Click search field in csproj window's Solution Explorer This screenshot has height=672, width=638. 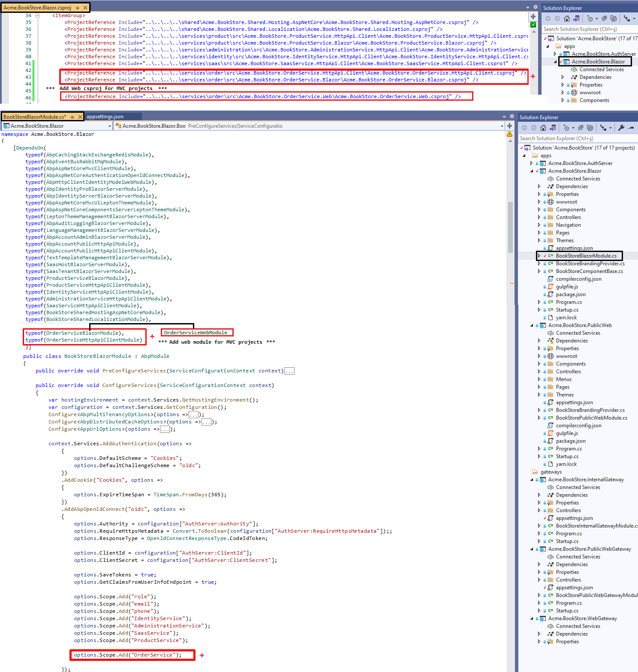[590, 29]
